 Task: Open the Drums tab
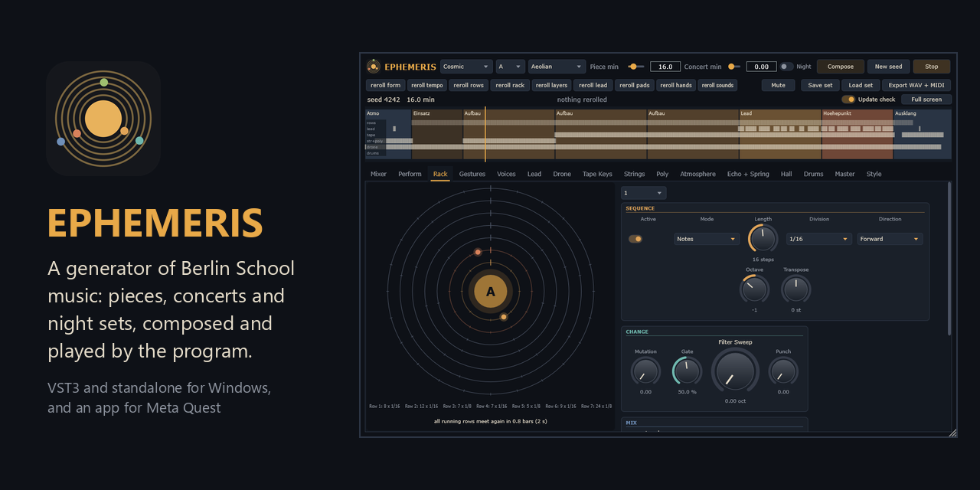[813, 174]
